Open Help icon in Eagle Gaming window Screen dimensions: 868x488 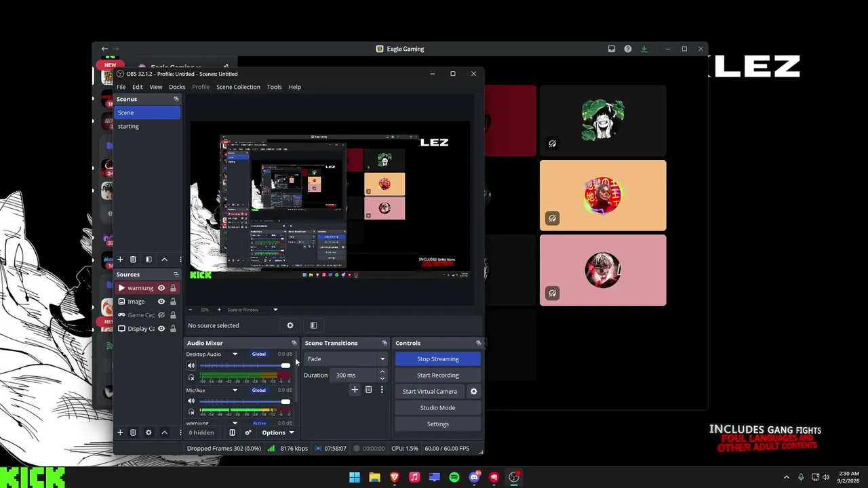coord(628,49)
